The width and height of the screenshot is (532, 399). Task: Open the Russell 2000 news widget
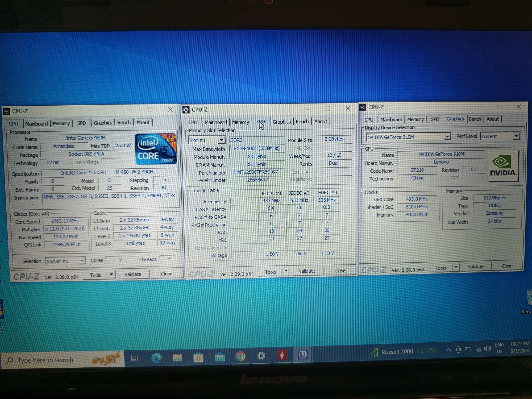click(x=403, y=351)
